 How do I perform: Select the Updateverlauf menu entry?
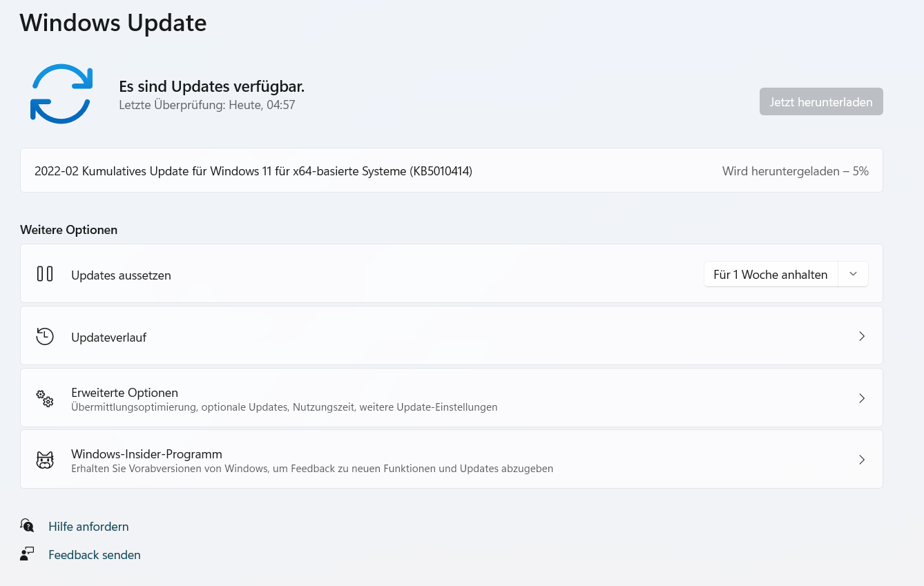[109, 338]
